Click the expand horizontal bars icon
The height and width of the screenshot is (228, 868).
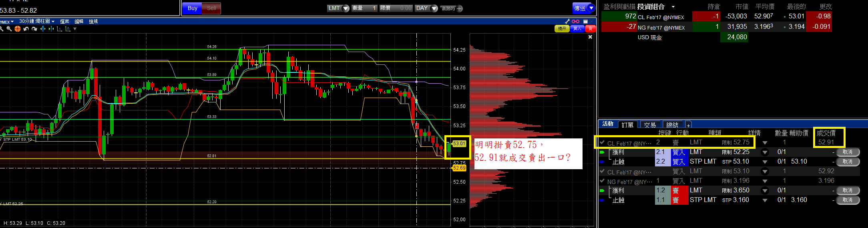click(43, 29)
